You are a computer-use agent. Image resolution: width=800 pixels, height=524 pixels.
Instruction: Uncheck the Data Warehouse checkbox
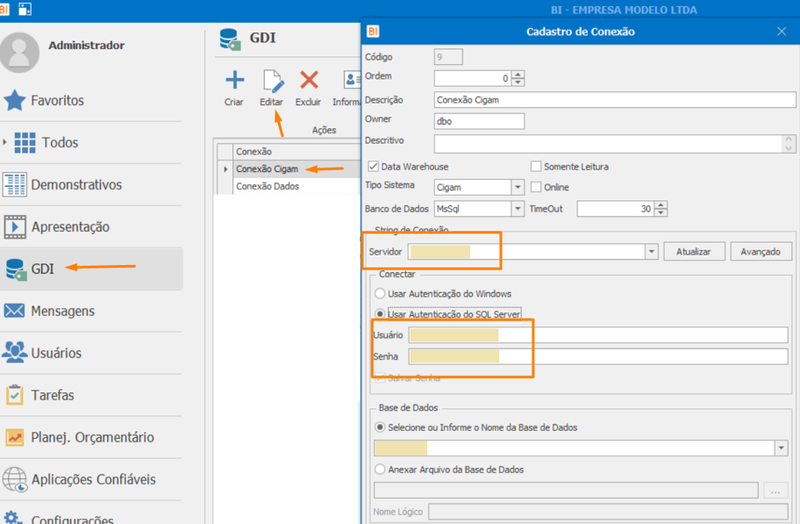pos(373,166)
